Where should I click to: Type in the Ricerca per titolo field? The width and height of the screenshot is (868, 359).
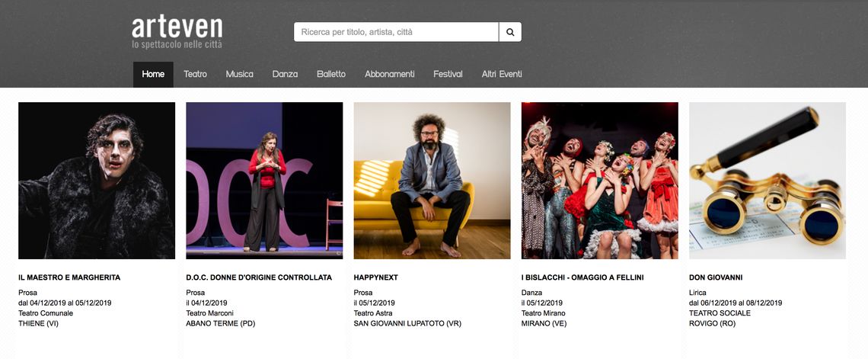click(396, 32)
